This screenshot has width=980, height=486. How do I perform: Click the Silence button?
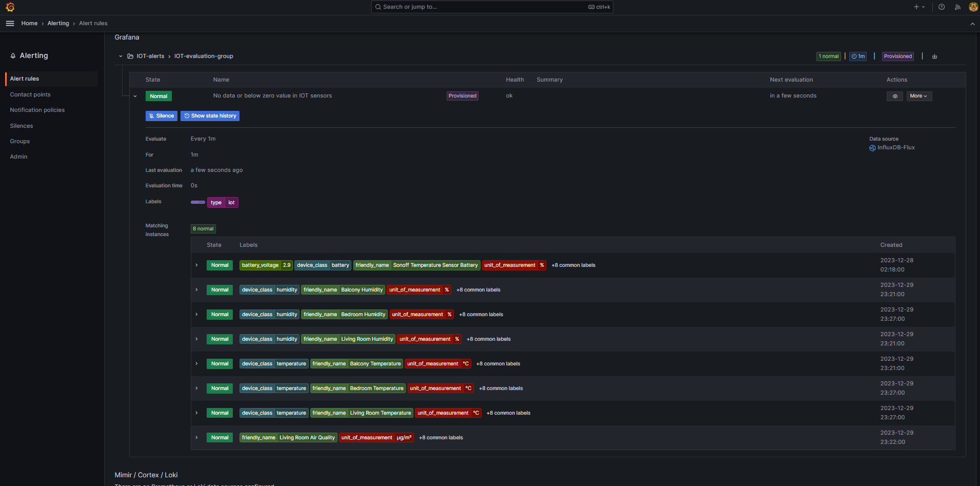click(x=162, y=116)
